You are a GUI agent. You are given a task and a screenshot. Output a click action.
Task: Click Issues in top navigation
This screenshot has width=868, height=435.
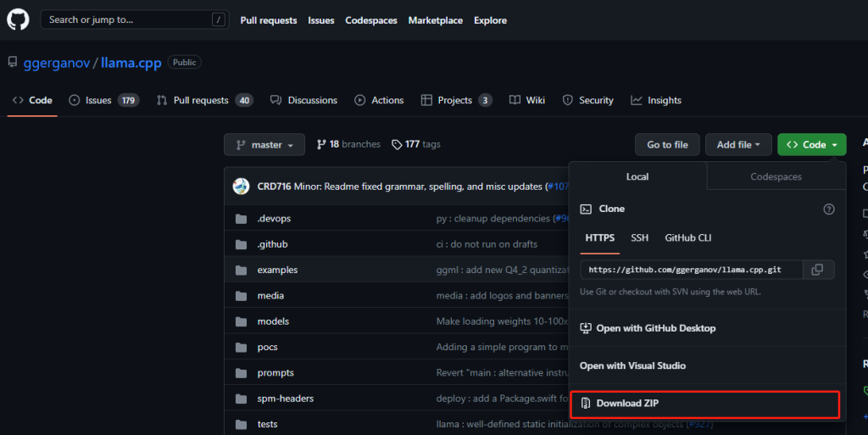pyautogui.click(x=321, y=20)
